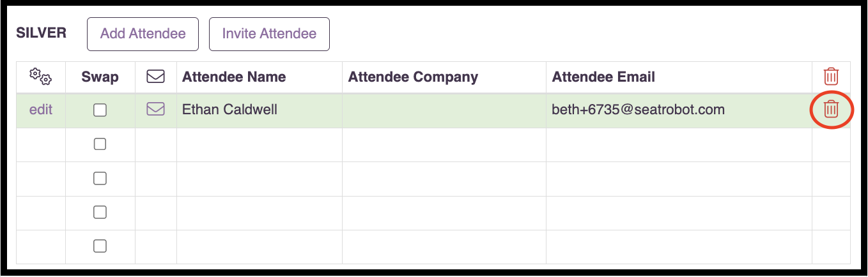Delete Ethan Caldwell using circled trash icon

[x=831, y=110]
